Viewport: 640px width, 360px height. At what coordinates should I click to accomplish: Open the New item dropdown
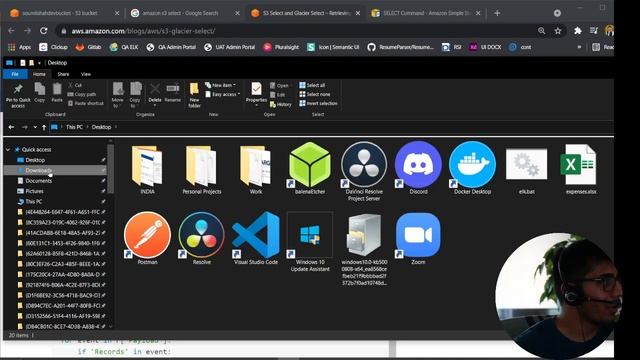click(220, 85)
